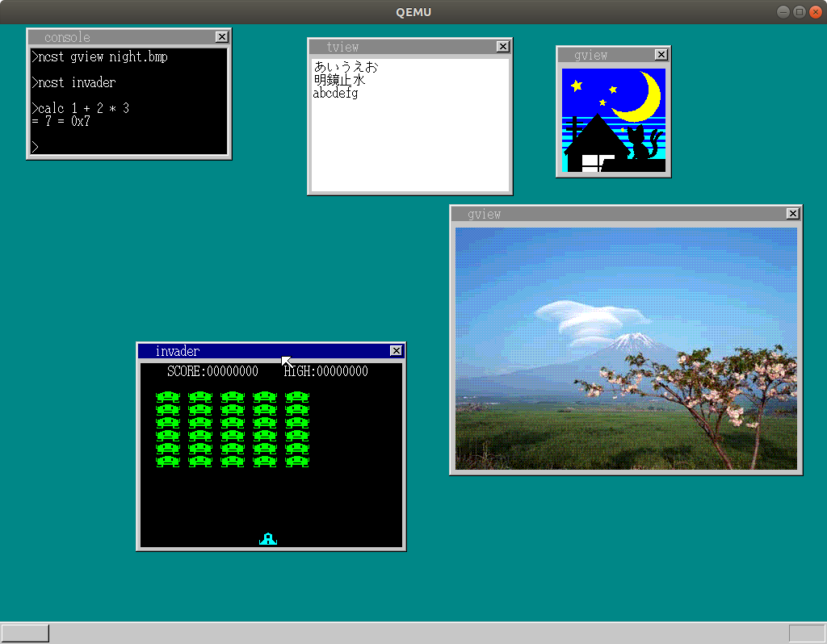Click the cyan player ship in invader

(268, 538)
